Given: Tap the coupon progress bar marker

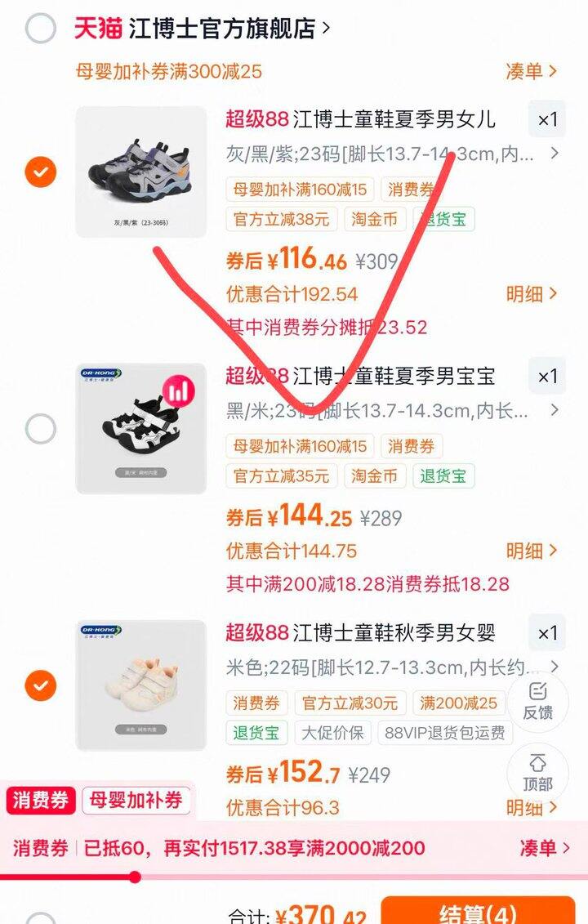Looking at the screenshot, I should point(135,877).
